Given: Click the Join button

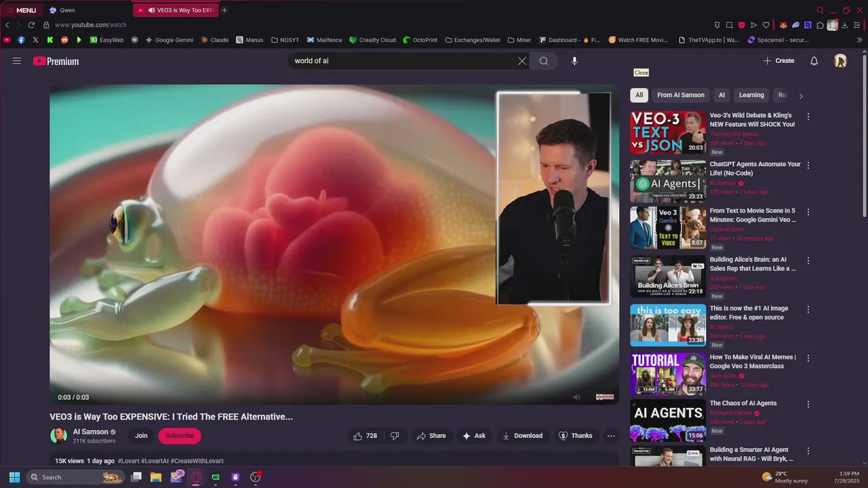Looking at the screenshot, I should pos(141,436).
